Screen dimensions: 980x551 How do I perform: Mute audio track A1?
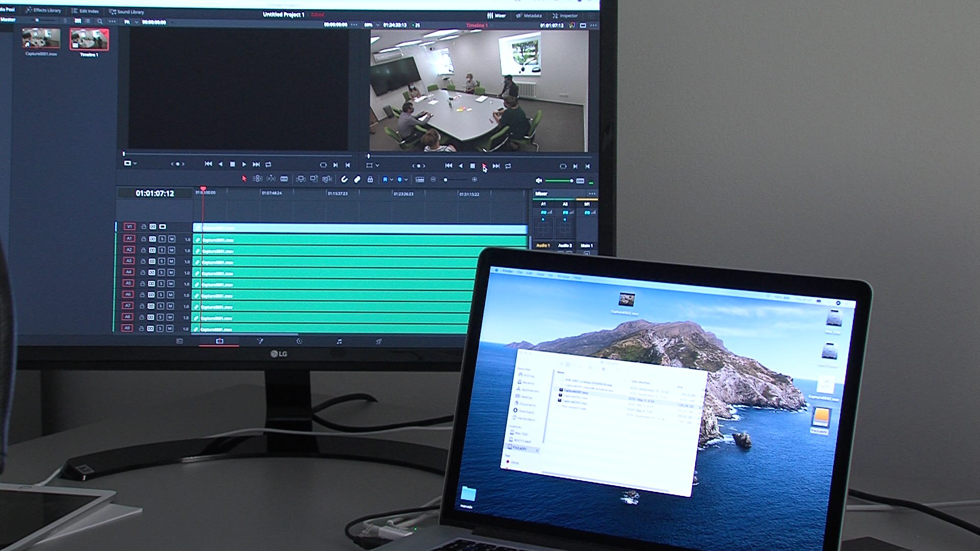[x=171, y=239]
